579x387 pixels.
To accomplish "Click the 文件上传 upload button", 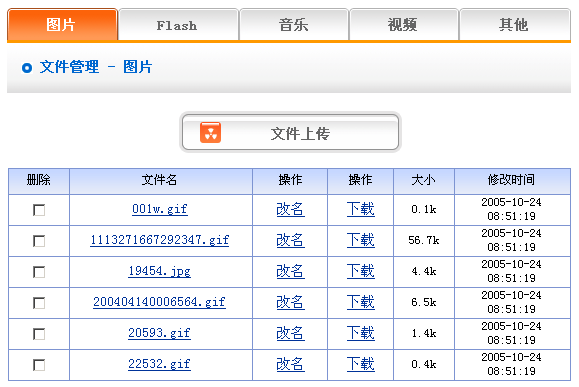I will [290, 132].
